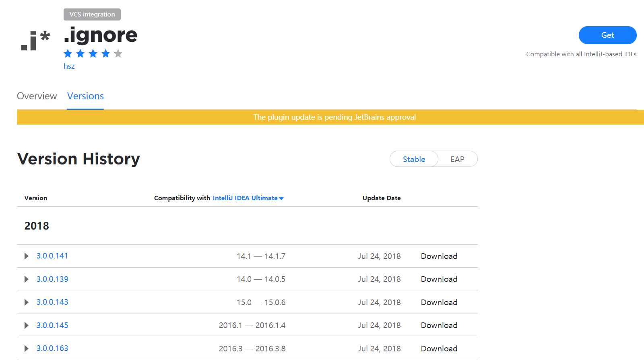Expand version 3.0.0.141 details arrow

click(27, 256)
